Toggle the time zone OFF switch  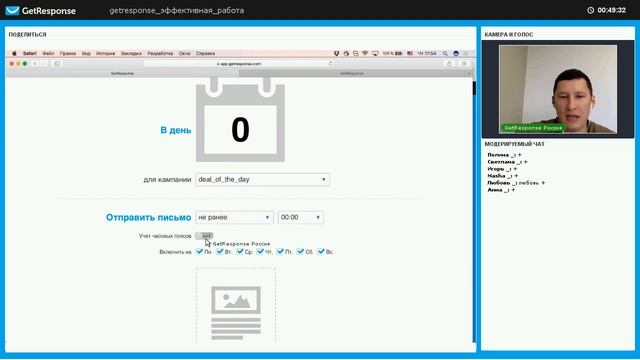[x=204, y=236]
